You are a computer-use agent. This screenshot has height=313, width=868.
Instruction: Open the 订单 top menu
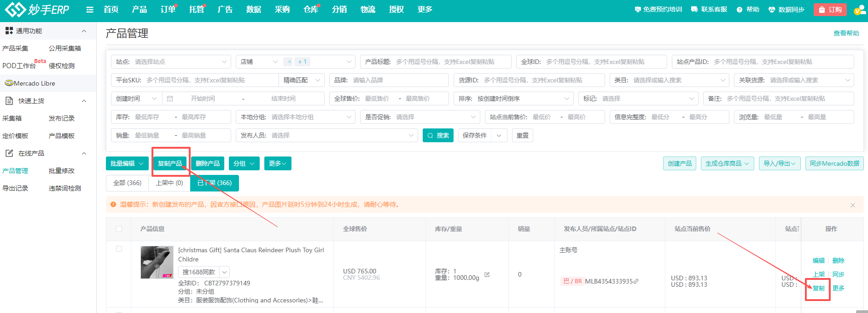[x=168, y=10]
